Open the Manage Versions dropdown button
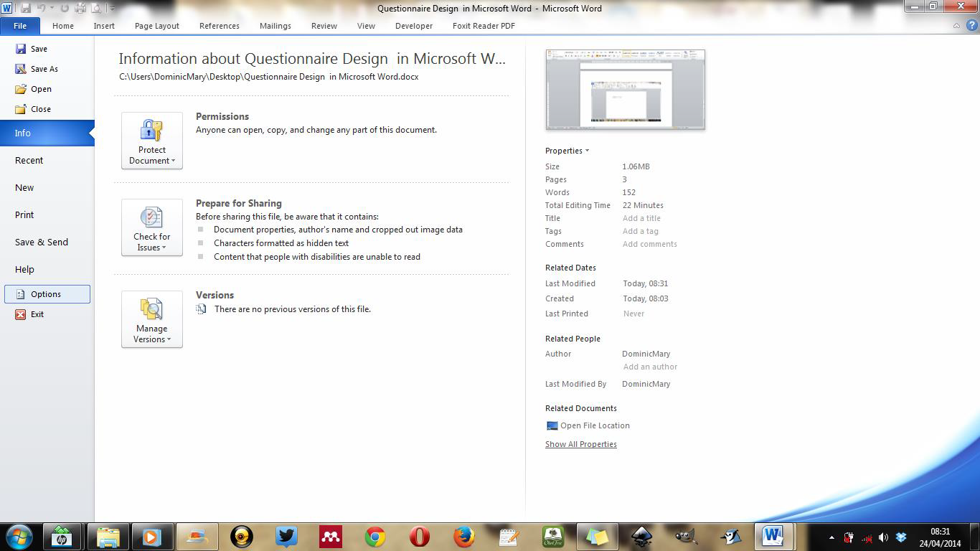Image resolution: width=980 pixels, height=551 pixels. click(x=152, y=319)
